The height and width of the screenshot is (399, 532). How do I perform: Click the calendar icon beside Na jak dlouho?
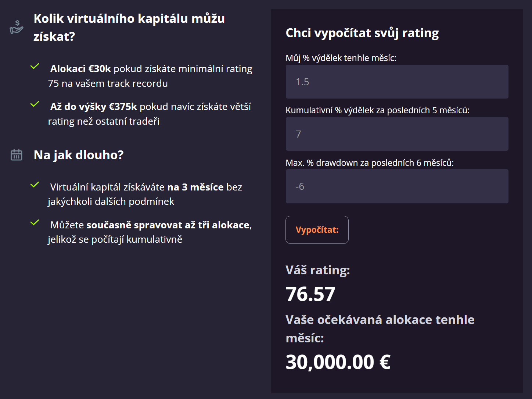[17, 155]
